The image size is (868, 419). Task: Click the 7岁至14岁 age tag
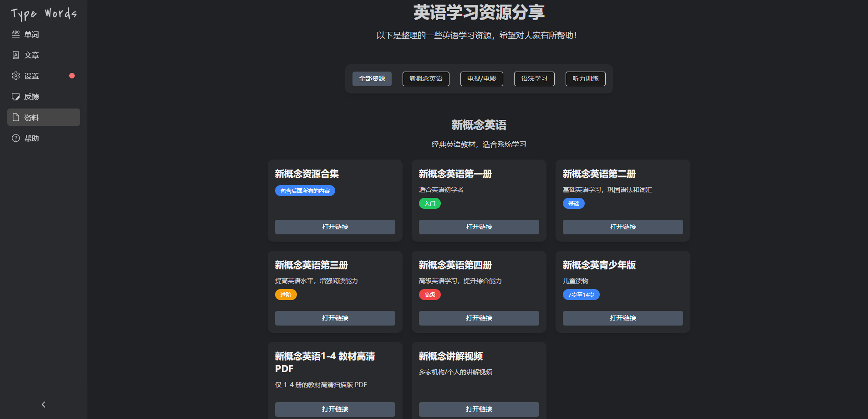click(581, 295)
